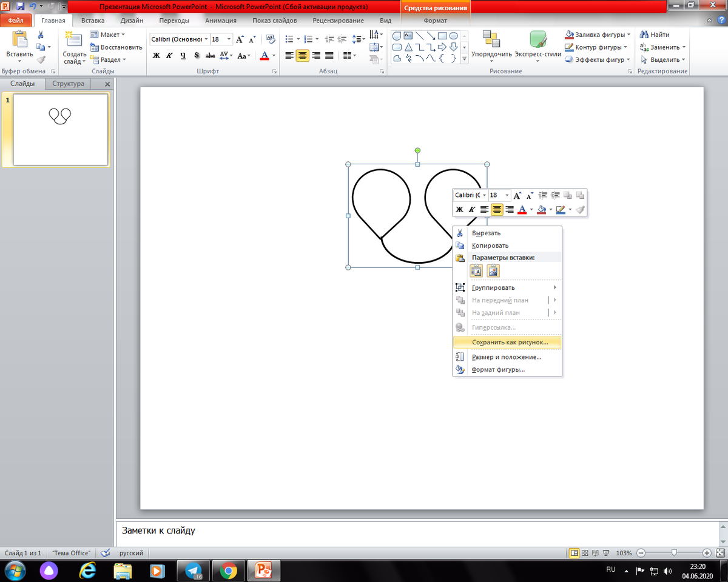Open font size dropdown in the mini toolbar
Image resolution: width=728 pixels, height=582 pixels.
[507, 195]
